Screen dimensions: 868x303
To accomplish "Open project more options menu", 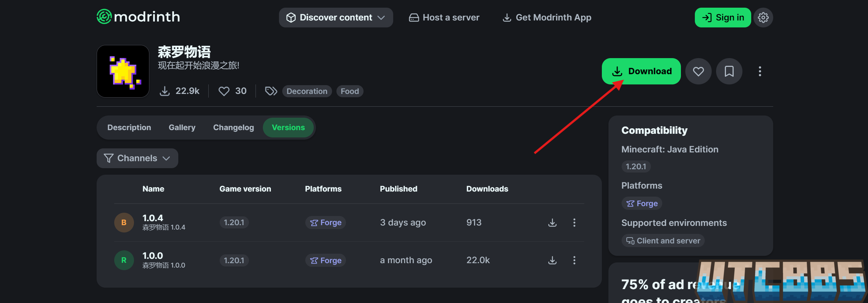I will (x=760, y=71).
